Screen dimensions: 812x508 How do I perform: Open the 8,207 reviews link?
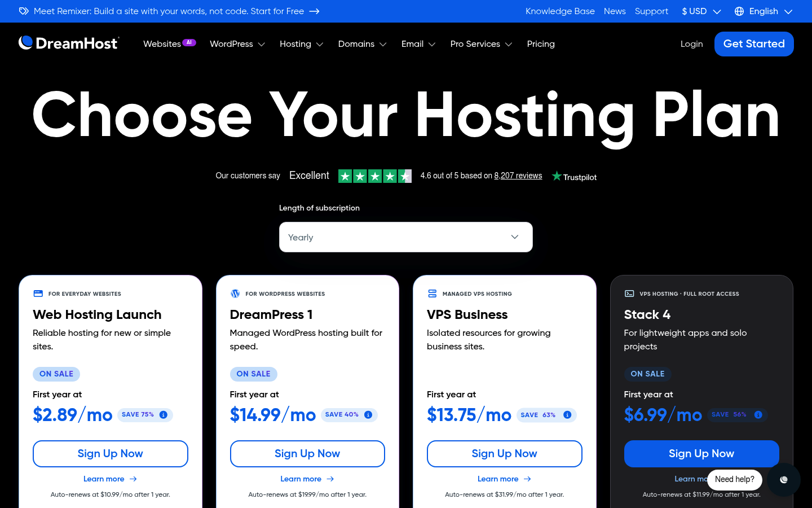pos(518,176)
